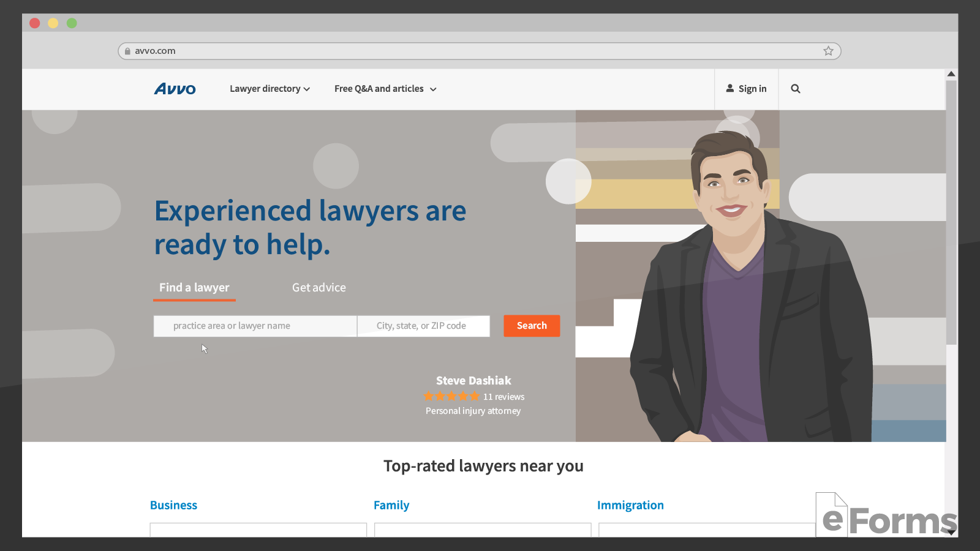Click the padlock icon in address bar
Image resolution: width=980 pixels, height=551 pixels.
tap(127, 51)
